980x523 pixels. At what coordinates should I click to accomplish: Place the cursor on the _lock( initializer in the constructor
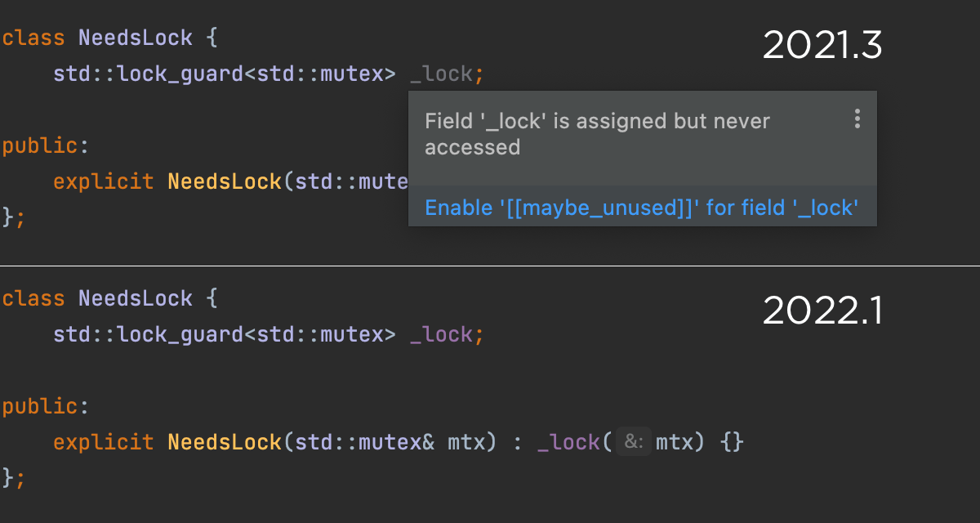(x=568, y=442)
